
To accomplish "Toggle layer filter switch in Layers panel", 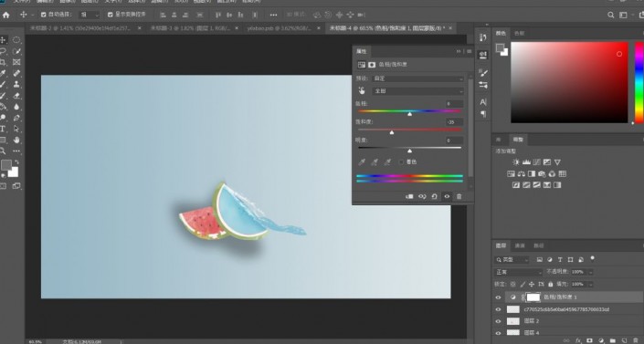I will pos(592,258).
